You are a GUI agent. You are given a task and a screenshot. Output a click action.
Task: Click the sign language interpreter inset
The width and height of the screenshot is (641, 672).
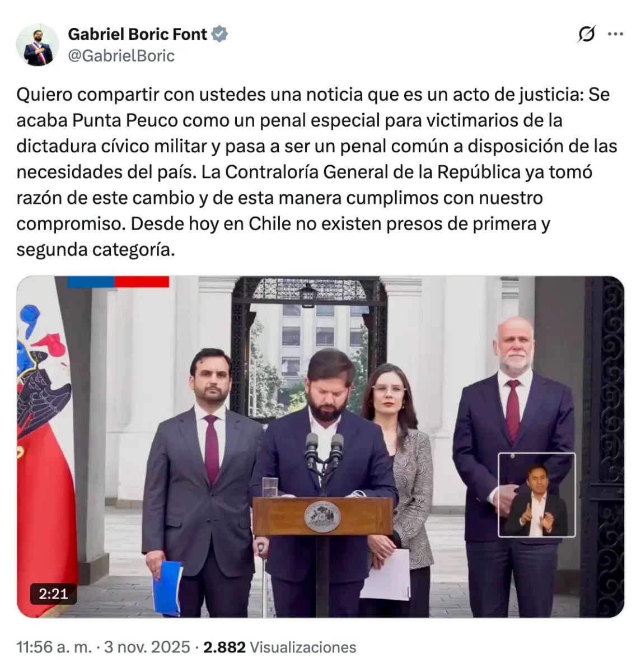coord(536,494)
